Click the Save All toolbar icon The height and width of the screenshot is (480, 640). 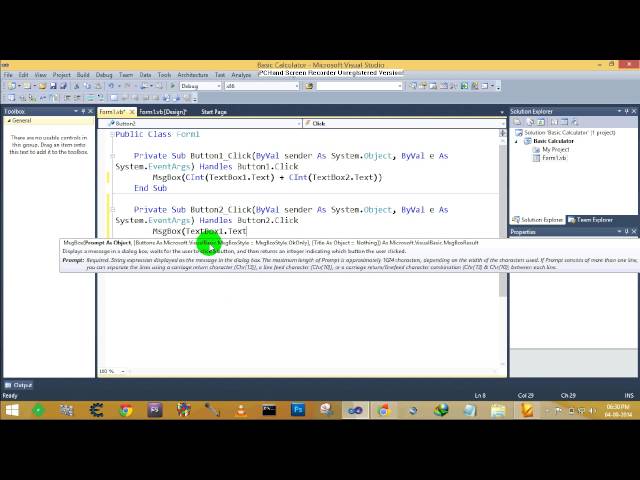63,86
